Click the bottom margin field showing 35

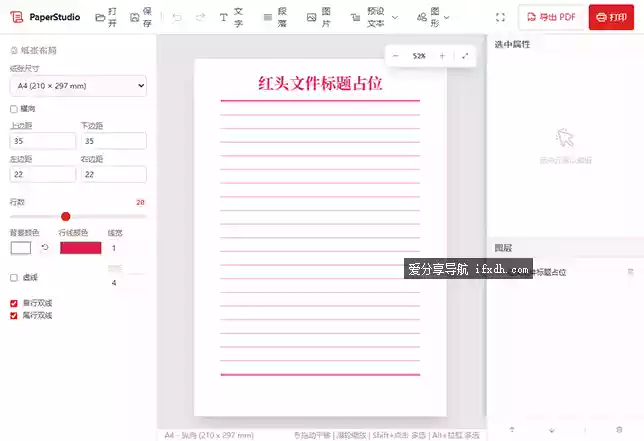pyautogui.click(x=113, y=141)
